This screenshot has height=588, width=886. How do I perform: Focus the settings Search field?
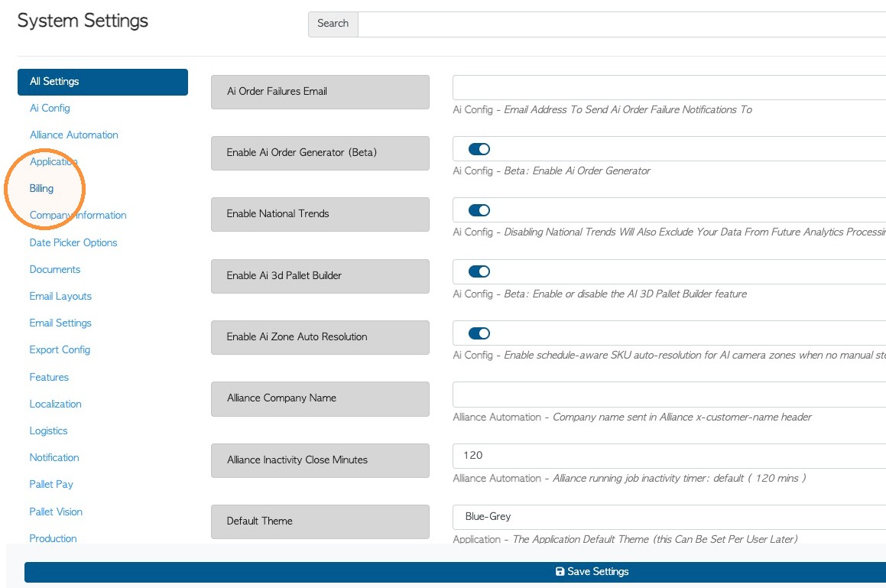point(621,24)
